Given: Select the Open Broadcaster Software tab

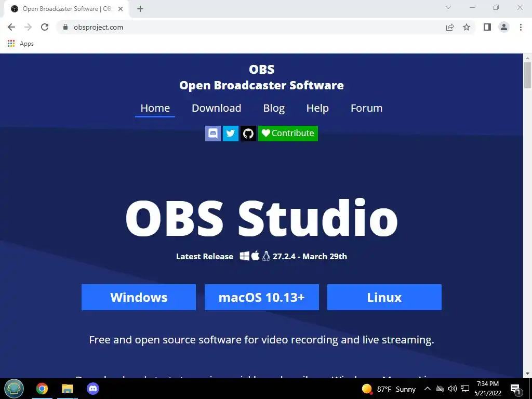Looking at the screenshot, I should coord(66,9).
